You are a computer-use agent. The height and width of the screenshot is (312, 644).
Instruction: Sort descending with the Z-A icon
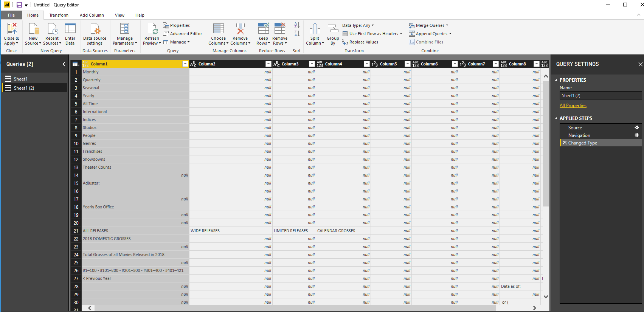click(x=297, y=34)
